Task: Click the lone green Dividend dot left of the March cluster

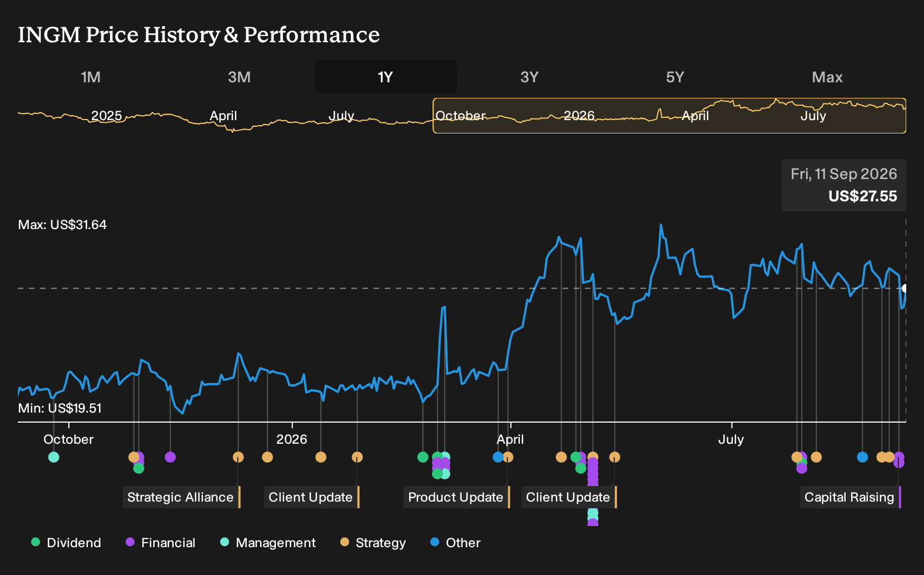Action: [423, 457]
